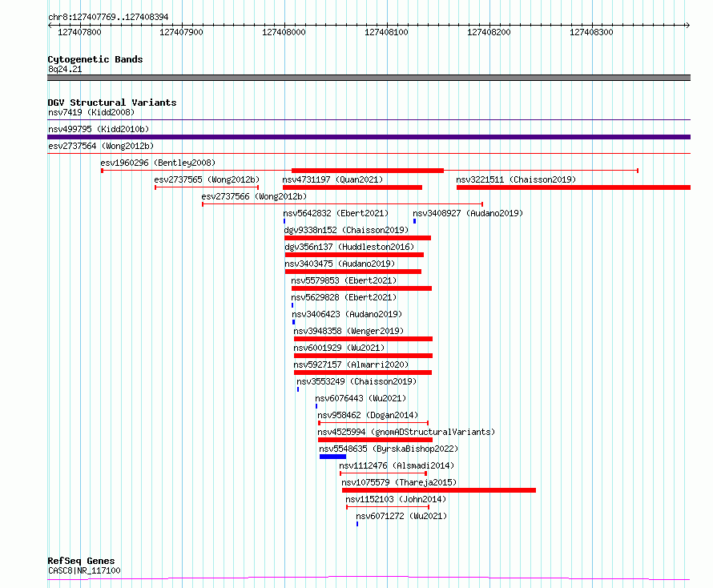
Task: Select the nsv6071272 (Wu2021) label
Action: click(x=401, y=516)
